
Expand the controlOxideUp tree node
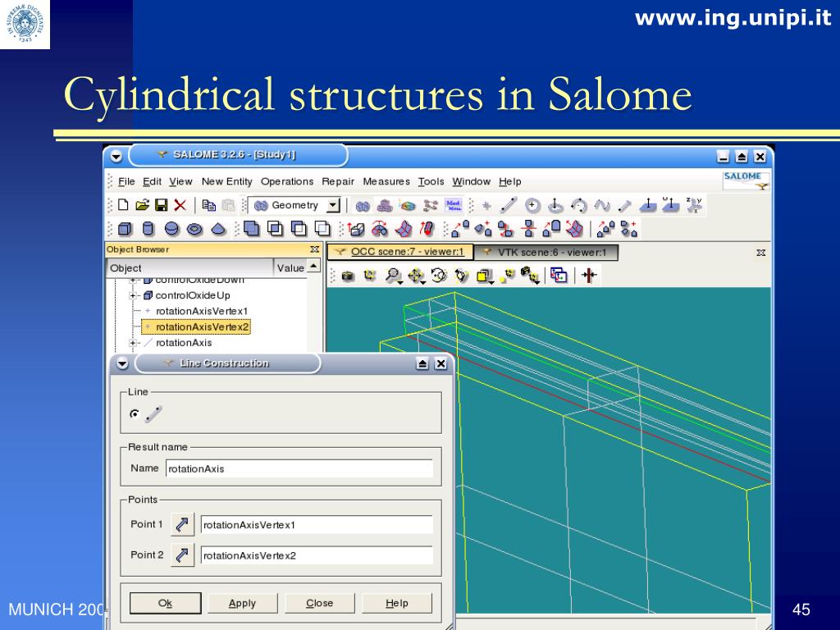(132, 295)
